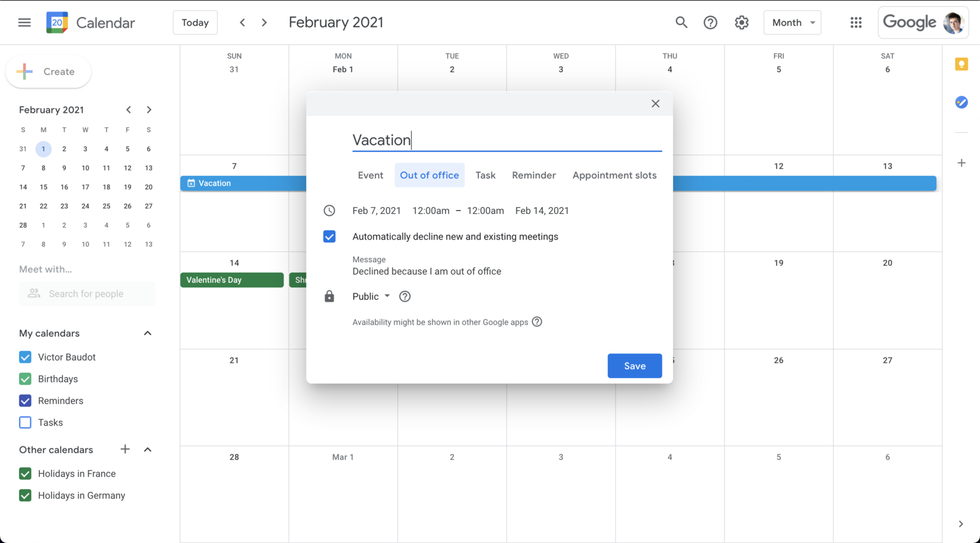
Task: Next month arrow in mini calendar
Action: click(x=149, y=110)
